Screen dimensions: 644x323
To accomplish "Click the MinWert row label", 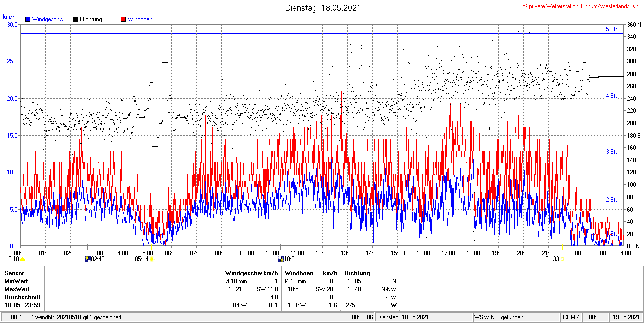I will (x=16, y=281).
